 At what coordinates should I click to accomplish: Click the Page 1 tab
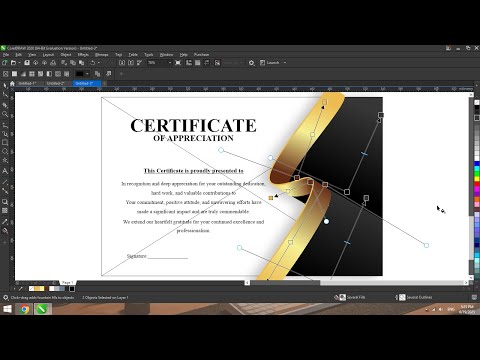pos(68,283)
